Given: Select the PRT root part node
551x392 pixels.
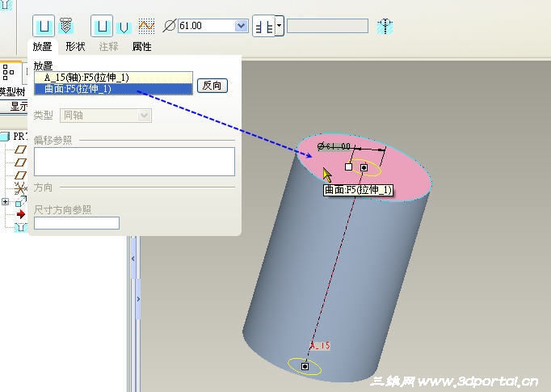Looking at the screenshot, I should pos(14,137).
